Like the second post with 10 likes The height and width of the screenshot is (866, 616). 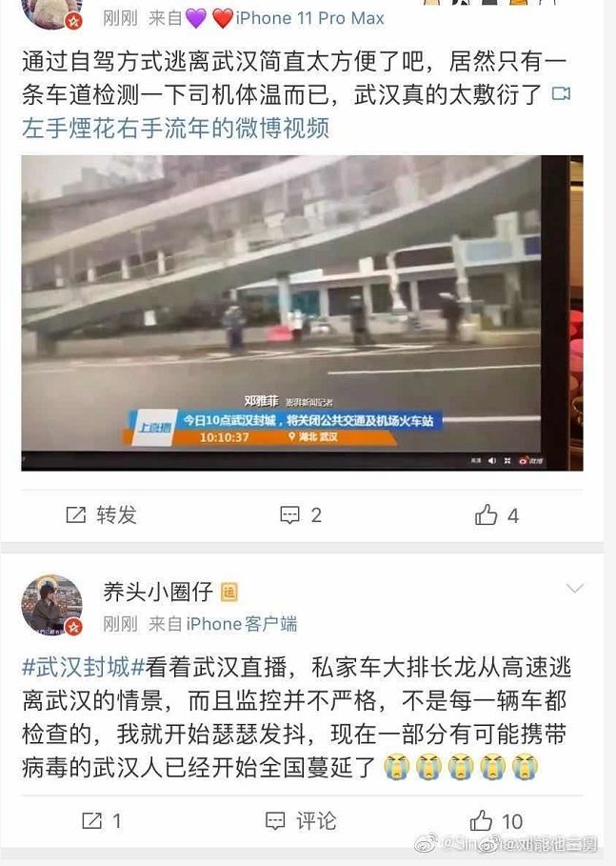point(496,820)
